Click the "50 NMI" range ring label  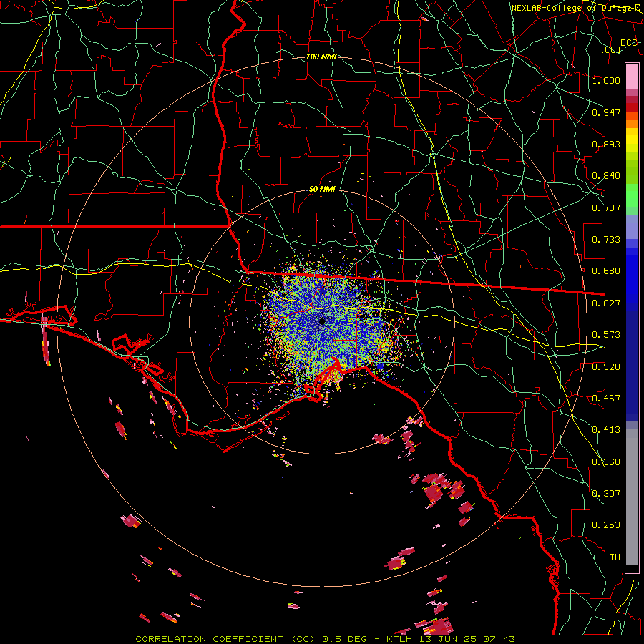click(322, 190)
